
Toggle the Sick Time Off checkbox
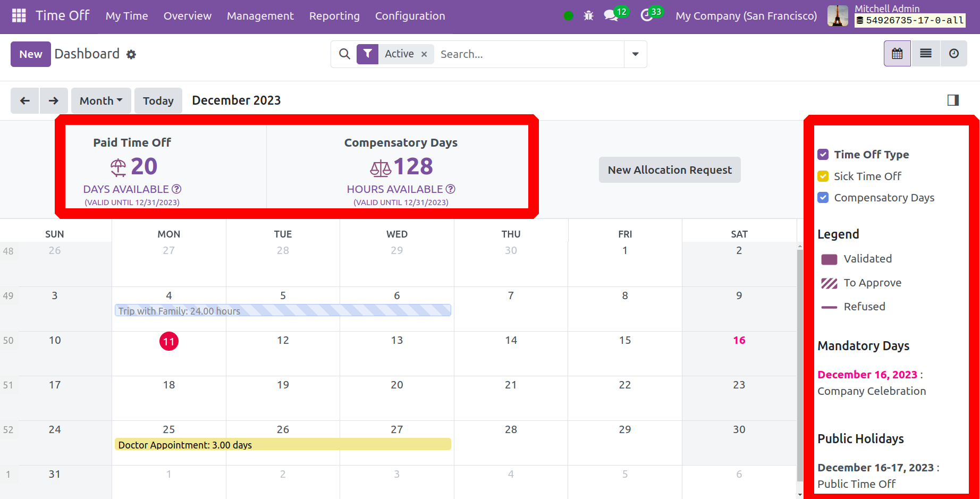tap(823, 176)
